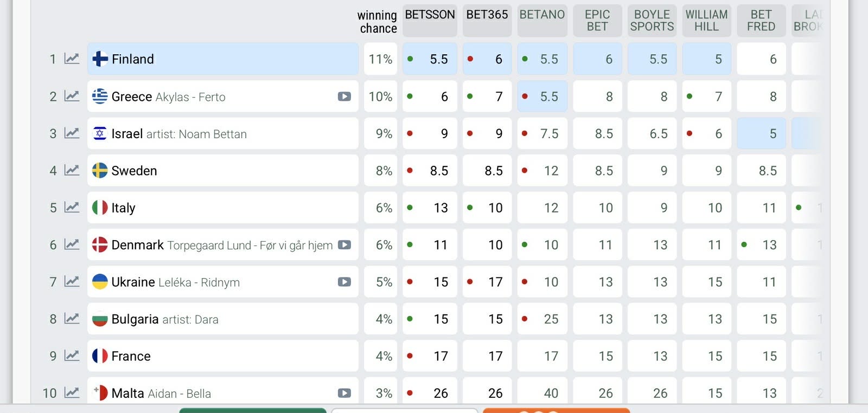Click Finland's Betsson odds of 5.5
868x413 pixels.
(430, 59)
